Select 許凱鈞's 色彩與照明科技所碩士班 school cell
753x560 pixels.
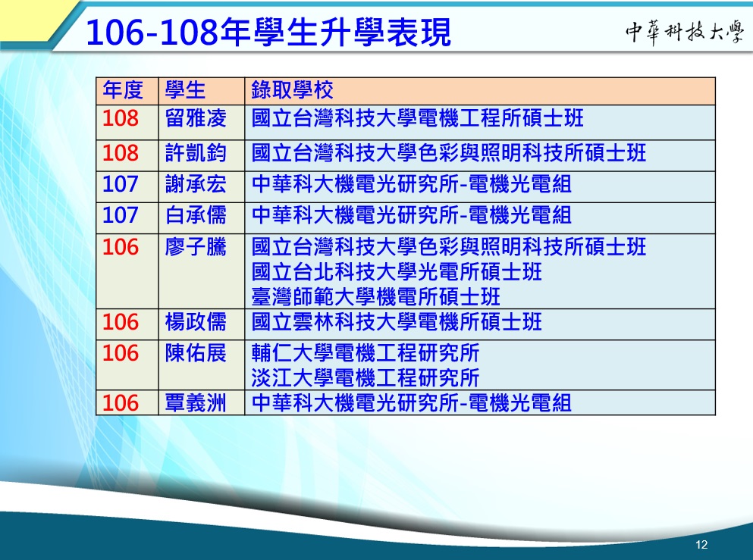(x=480, y=155)
